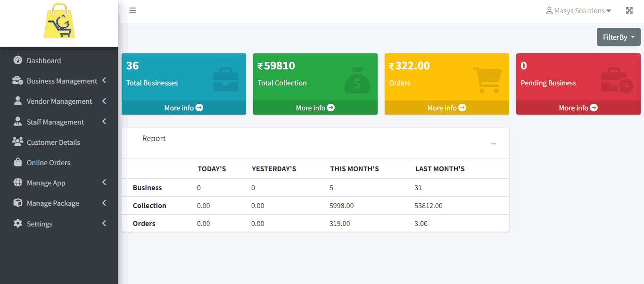Screen dimensions: 644x284
Task: Click More info on the red Pending Business card
Action: click(578, 108)
